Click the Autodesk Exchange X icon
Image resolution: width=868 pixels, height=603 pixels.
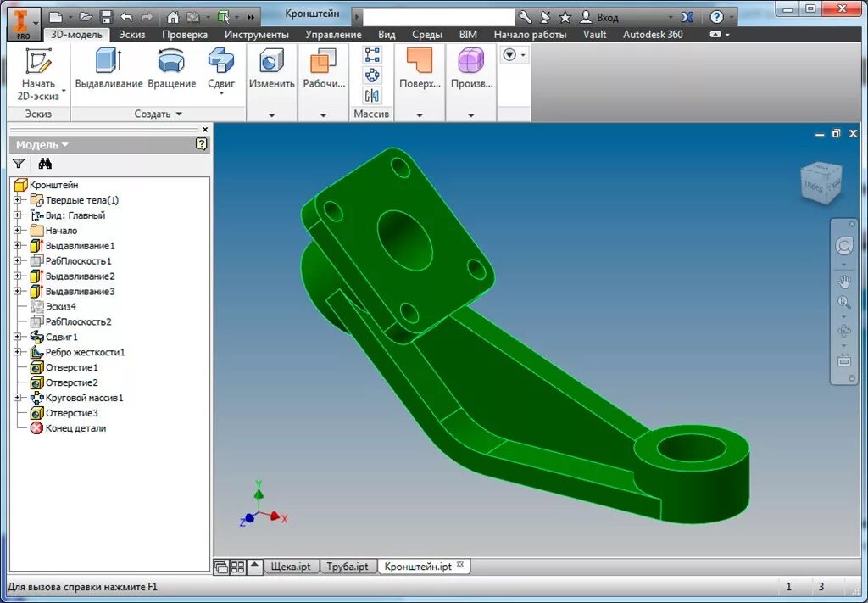pyautogui.click(x=687, y=17)
